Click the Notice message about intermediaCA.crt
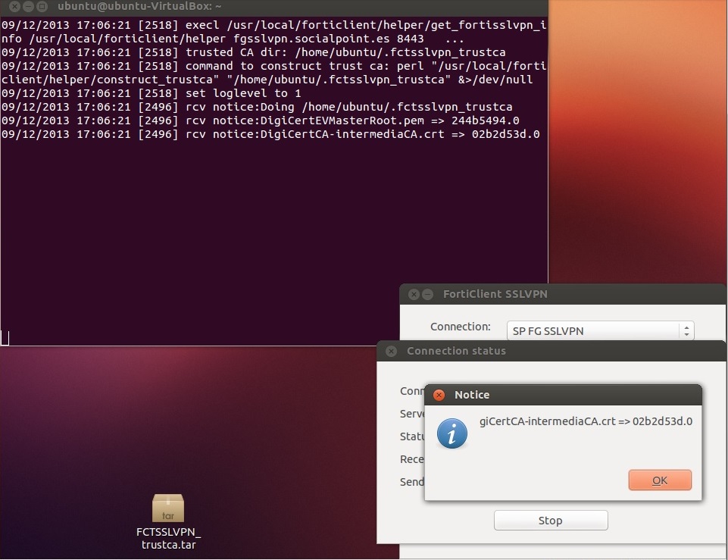 pos(586,421)
